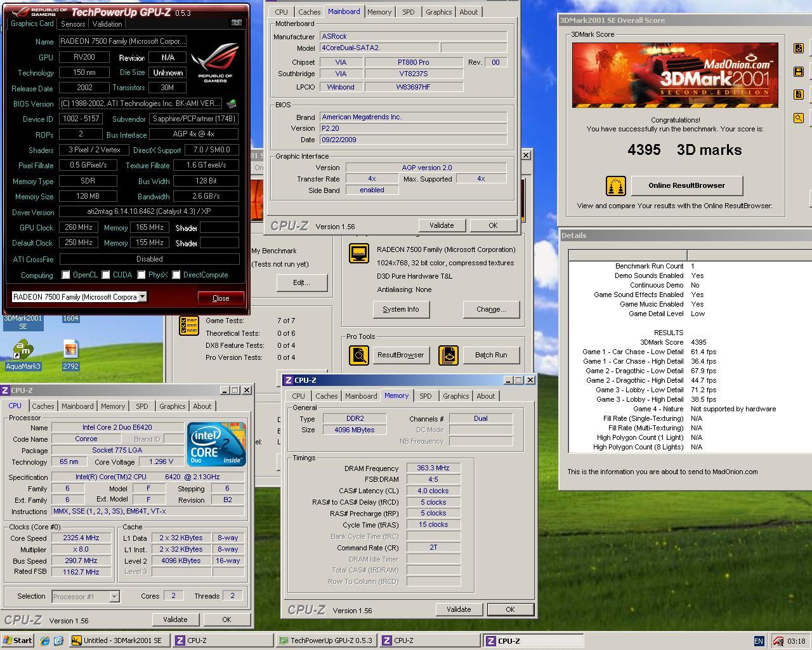Screen dimensions: 812x650
Task: Open Caches tab in bottom-left CPU-Z
Action: 43,406
